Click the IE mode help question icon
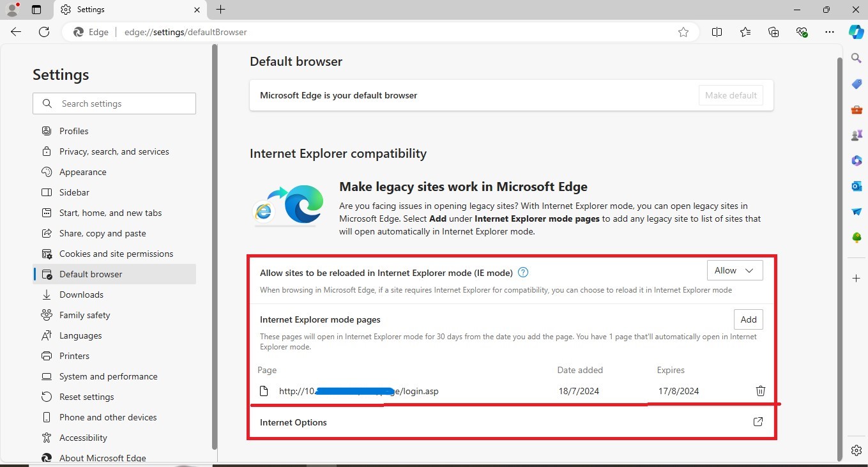 [523, 272]
